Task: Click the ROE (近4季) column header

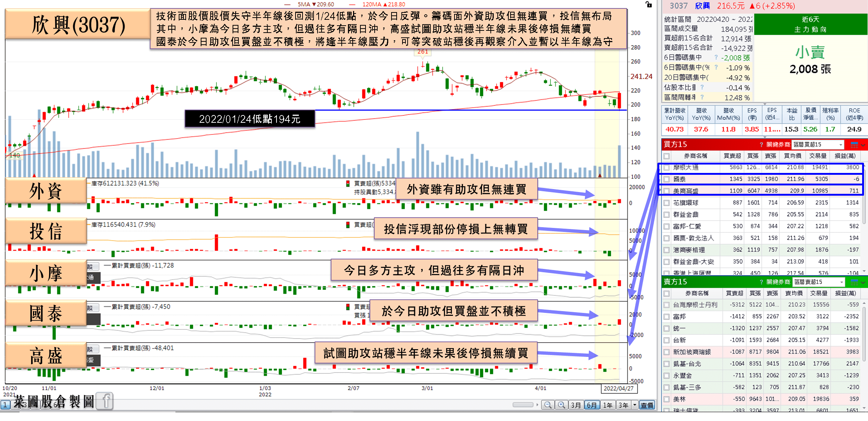Action: coord(854,114)
